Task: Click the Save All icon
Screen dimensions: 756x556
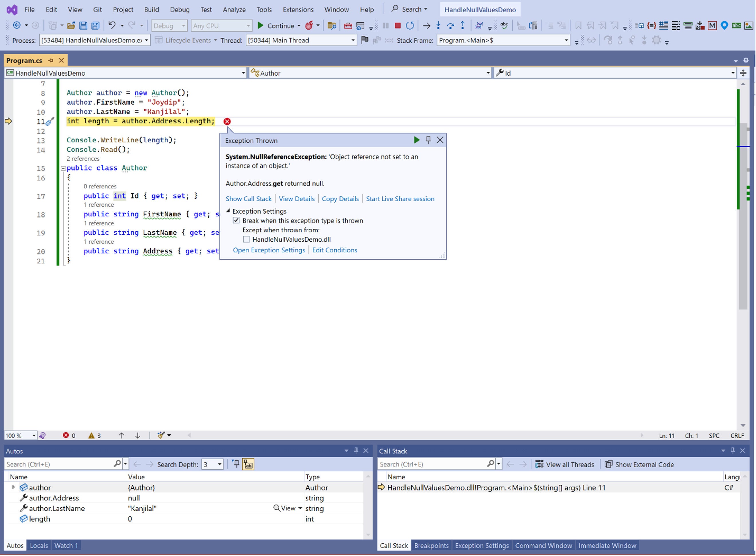Action: click(x=96, y=26)
